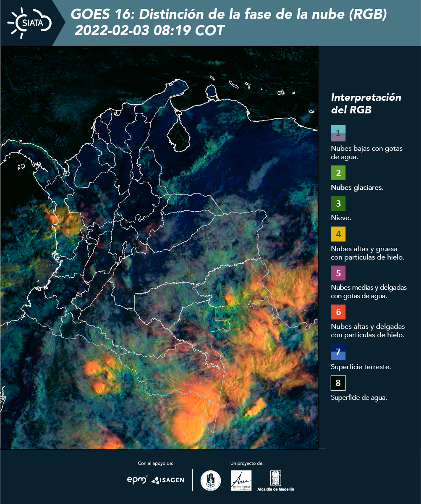Click the Alcaldía de Medellín logo

click(276, 481)
